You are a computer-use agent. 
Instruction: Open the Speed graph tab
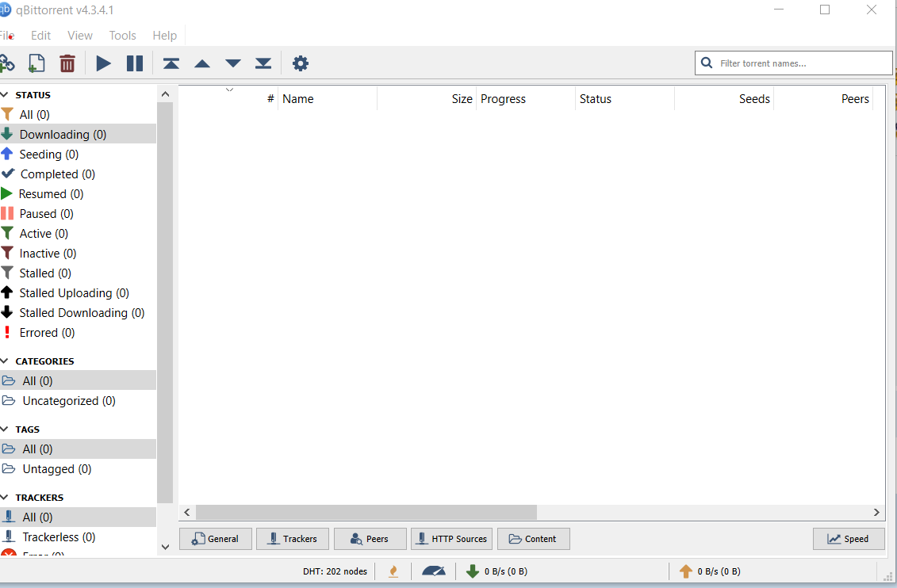click(849, 539)
